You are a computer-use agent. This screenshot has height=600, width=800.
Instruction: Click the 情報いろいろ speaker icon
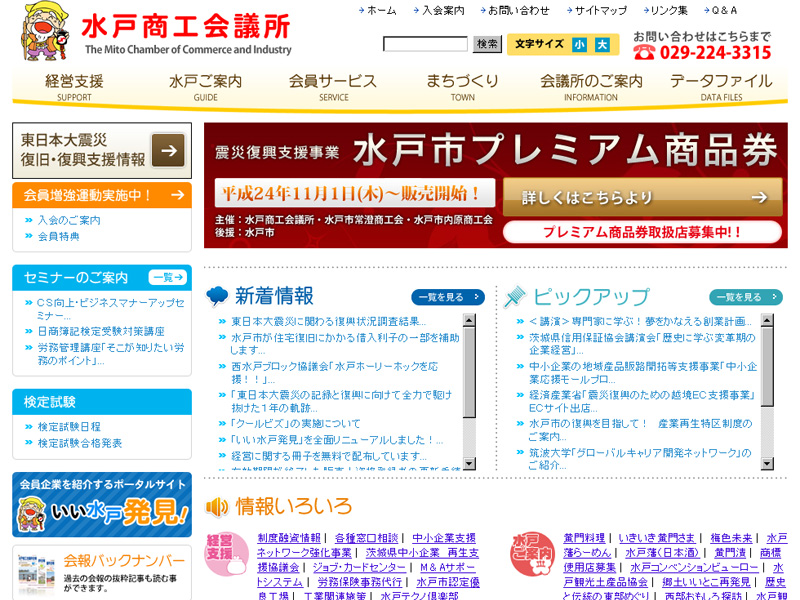click(x=217, y=507)
